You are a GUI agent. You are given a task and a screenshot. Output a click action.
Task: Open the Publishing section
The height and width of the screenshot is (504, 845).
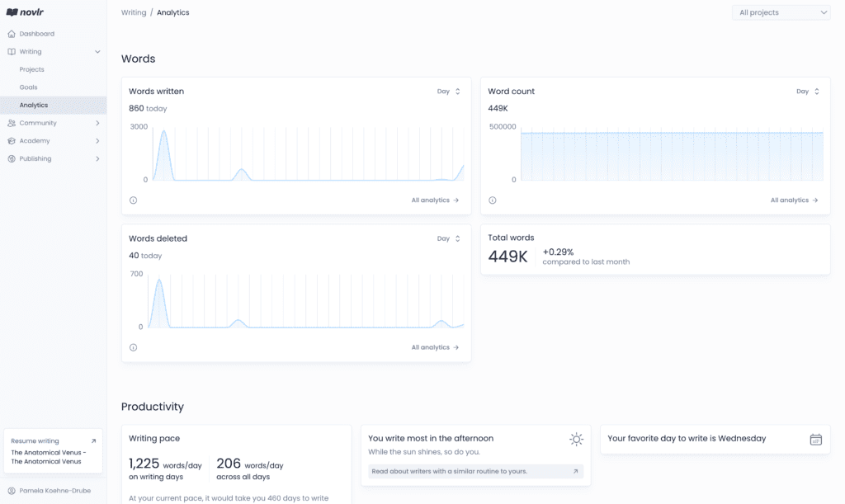pos(35,158)
